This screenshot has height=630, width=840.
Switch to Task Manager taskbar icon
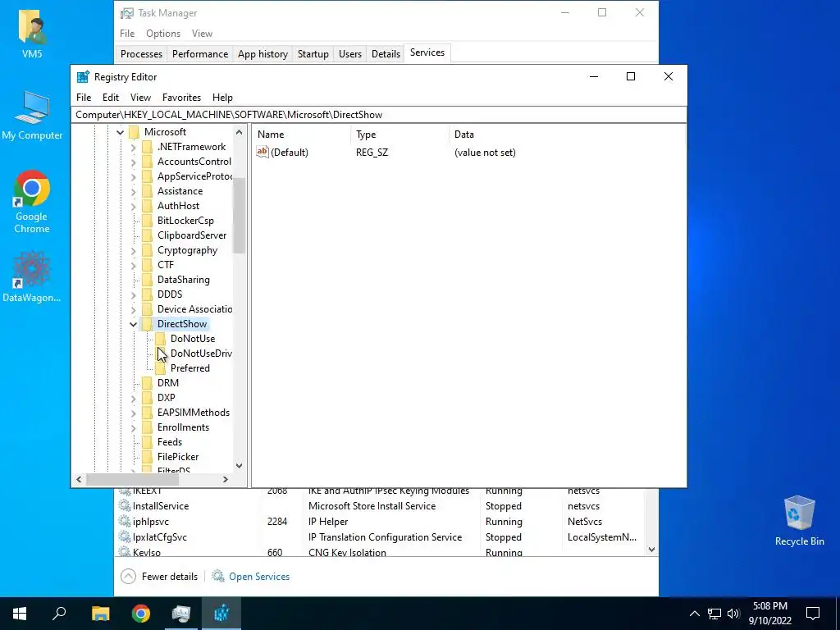[x=181, y=614]
